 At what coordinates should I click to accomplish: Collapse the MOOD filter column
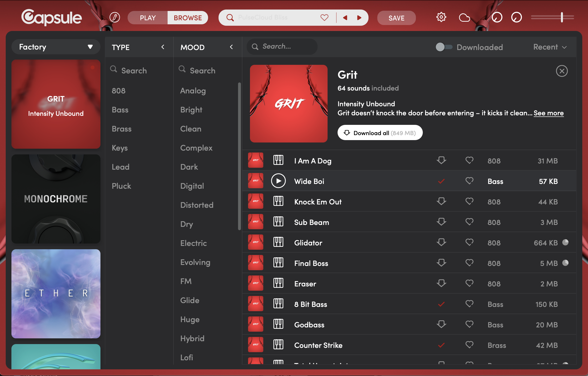tap(231, 47)
